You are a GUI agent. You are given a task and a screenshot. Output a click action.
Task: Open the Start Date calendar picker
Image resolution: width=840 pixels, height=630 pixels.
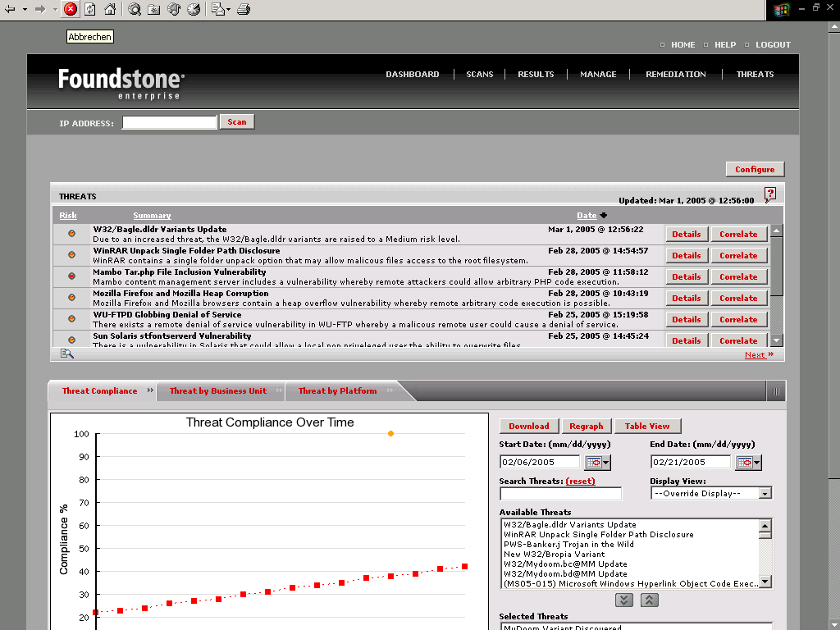point(597,463)
